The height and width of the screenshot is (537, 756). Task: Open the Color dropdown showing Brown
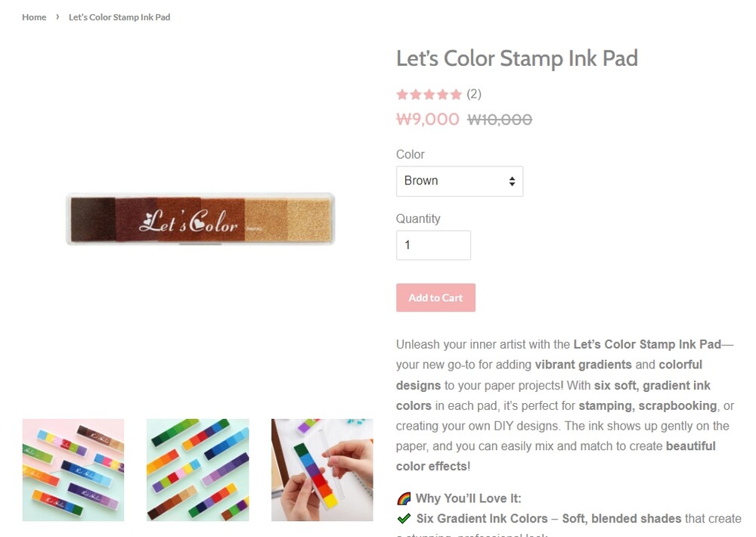click(x=459, y=181)
